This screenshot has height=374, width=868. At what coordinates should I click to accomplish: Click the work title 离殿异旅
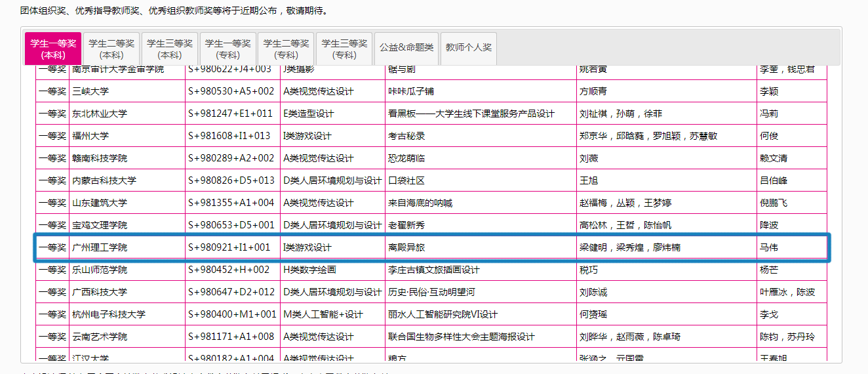[x=406, y=247]
